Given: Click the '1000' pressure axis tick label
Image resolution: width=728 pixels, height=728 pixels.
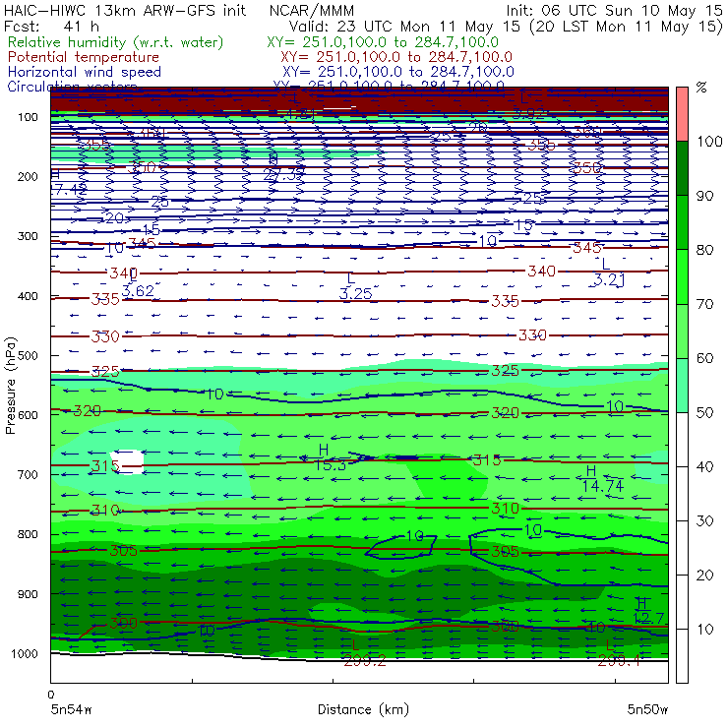Looking at the screenshot, I should pyautogui.click(x=25, y=653).
